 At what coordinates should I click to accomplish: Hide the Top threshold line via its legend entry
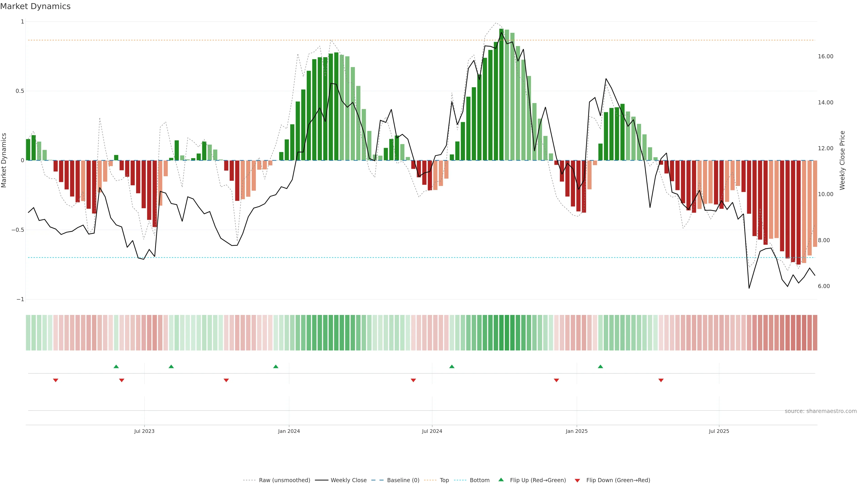tap(444, 480)
